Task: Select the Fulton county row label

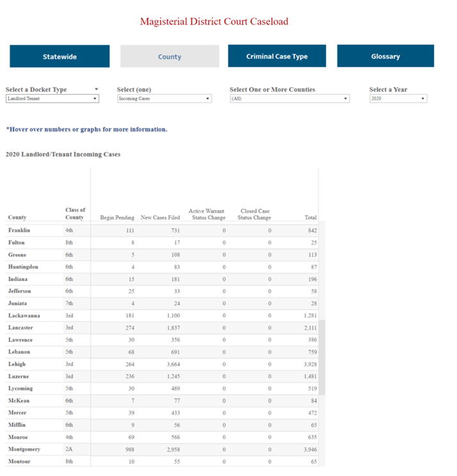Action: 17,242
